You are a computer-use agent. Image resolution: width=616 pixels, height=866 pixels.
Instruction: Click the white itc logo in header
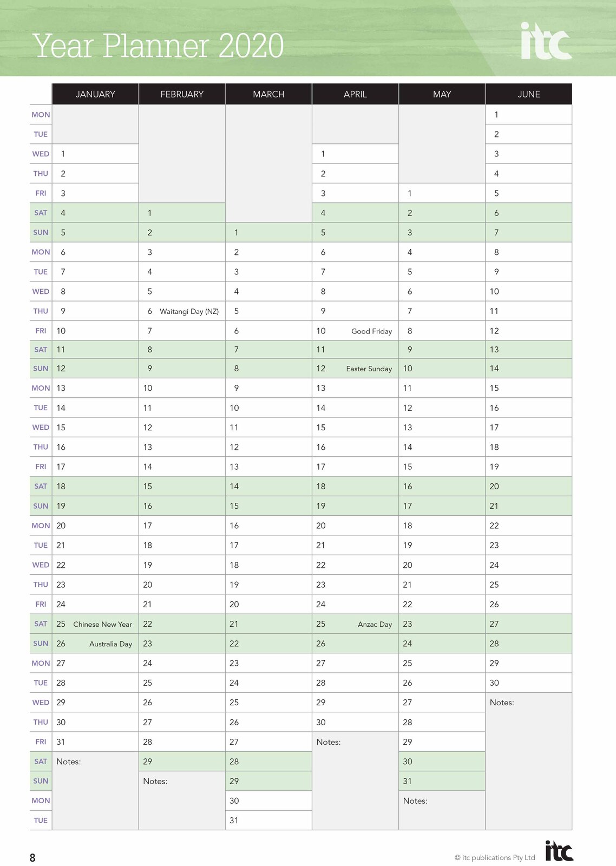click(546, 41)
